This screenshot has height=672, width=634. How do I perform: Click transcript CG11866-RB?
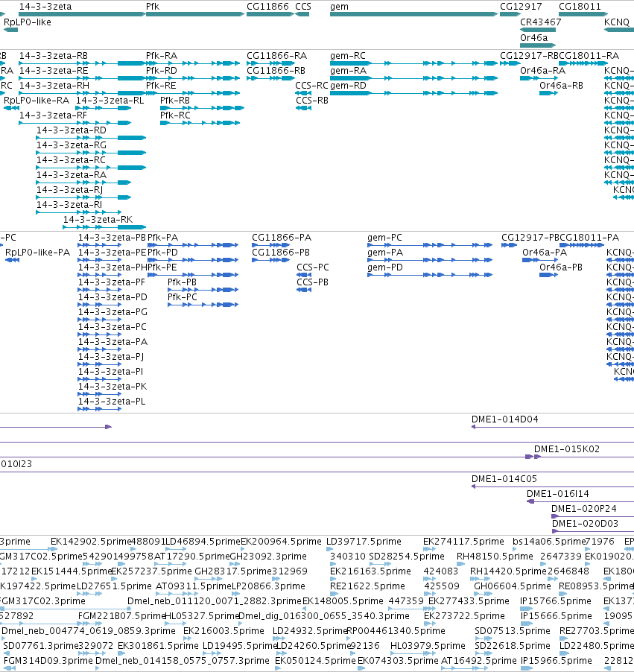tap(276, 71)
